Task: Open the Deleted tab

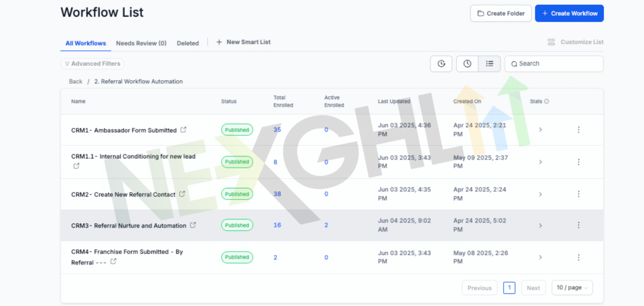Action: pyautogui.click(x=188, y=43)
